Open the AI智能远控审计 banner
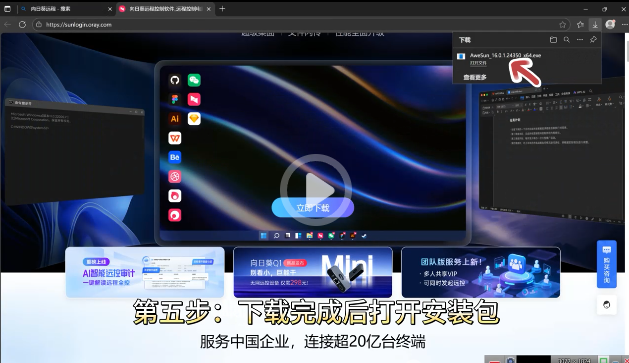Image resolution: width=629 pixels, height=363 pixels. pos(145,272)
